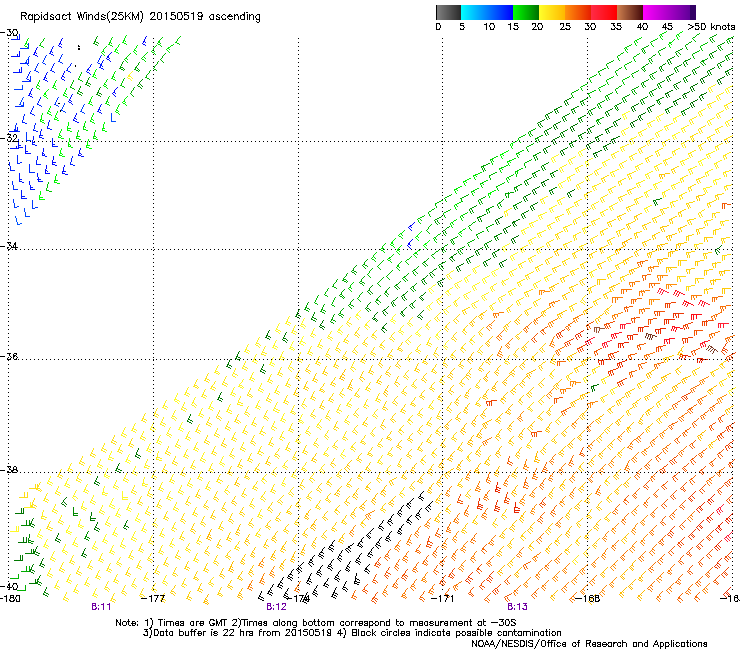Click the yellow 20-25 knots legend swatch
This screenshot has height=650, width=740.
(552, 12)
